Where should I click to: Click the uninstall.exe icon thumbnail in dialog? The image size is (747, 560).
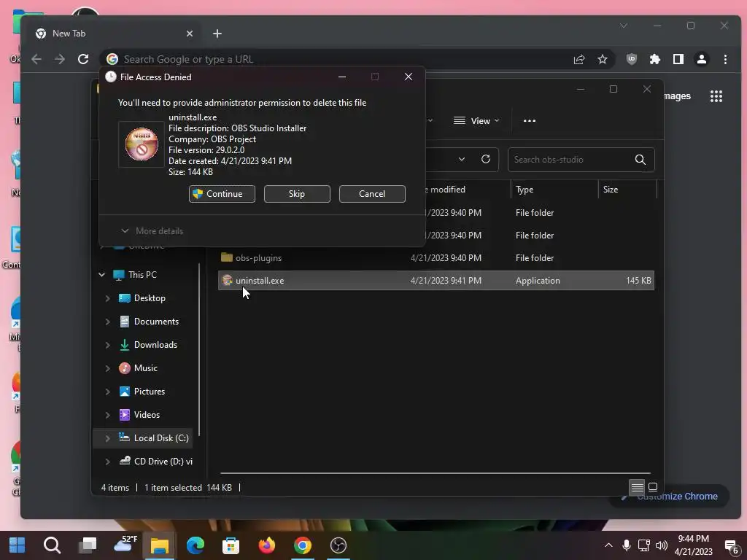(142, 144)
